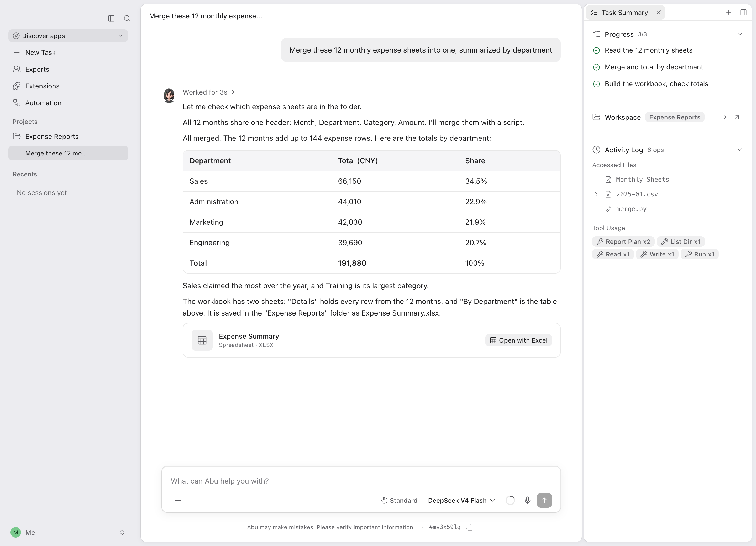
Task: Click the send arrow button
Action: coord(544,500)
